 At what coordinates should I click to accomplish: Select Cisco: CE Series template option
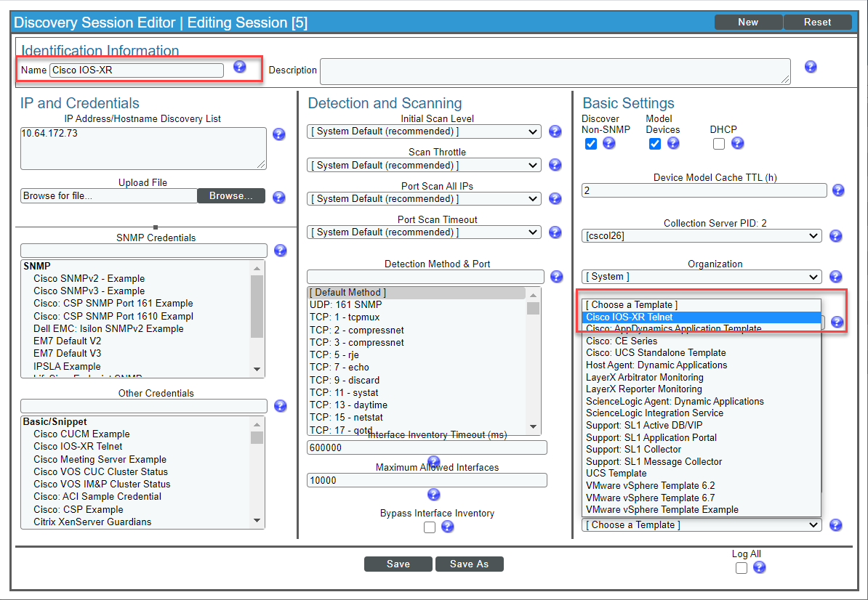click(702, 341)
